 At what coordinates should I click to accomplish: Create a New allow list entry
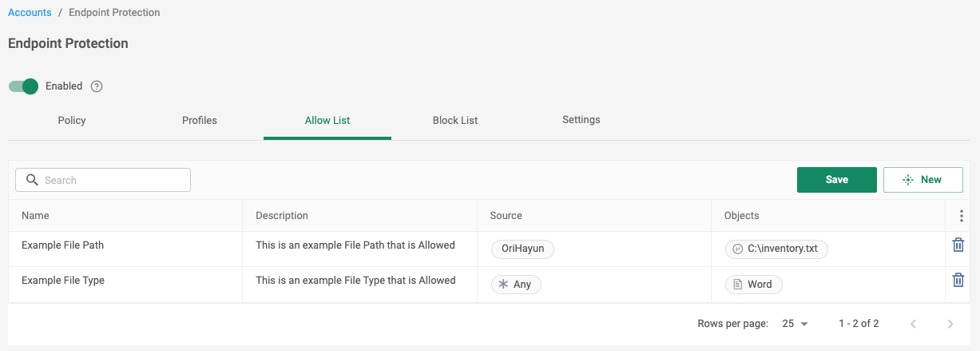[x=923, y=180]
